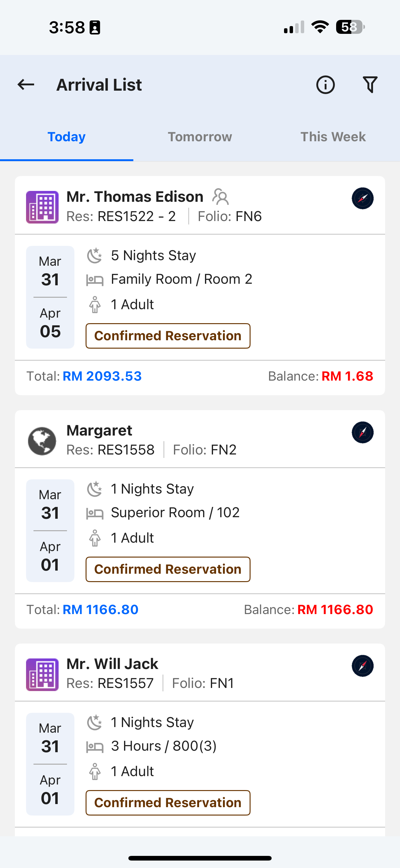Tap purple building icon for Will Jack
This screenshot has width=400, height=868.
[x=42, y=675]
